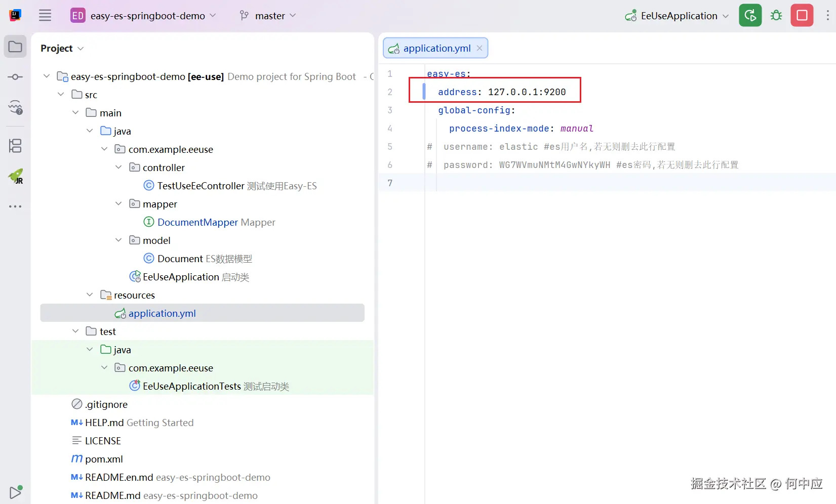This screenshot has width=836, height=504.
Task: Collapse the mapper package
Action: (118, 203)
